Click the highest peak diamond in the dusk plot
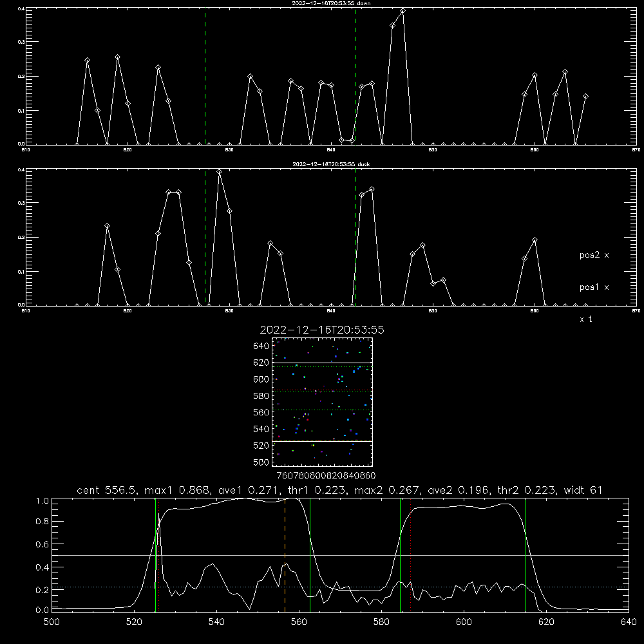Image resolution: width=644 pixels, height=644 pixels. coord(220,172)
